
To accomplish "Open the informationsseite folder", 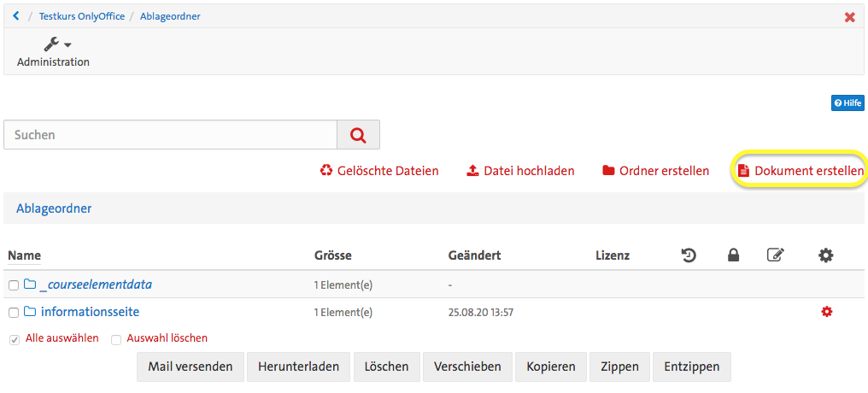I will [90, 312].
